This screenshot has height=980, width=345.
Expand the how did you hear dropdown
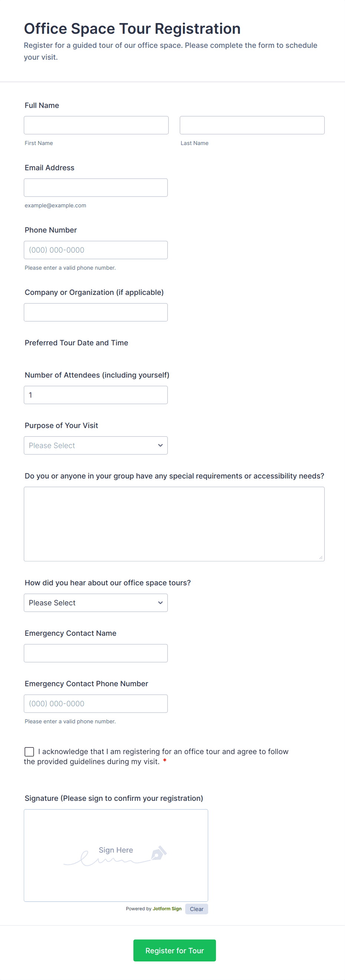91,603
